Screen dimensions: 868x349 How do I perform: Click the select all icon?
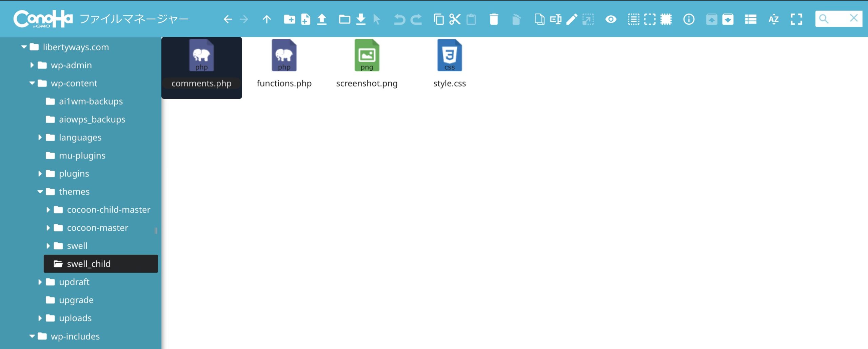click(633, 19)
